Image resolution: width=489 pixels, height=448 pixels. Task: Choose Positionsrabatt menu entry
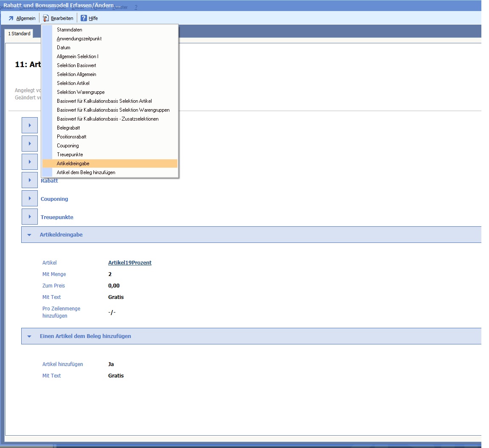click(72, 137)
